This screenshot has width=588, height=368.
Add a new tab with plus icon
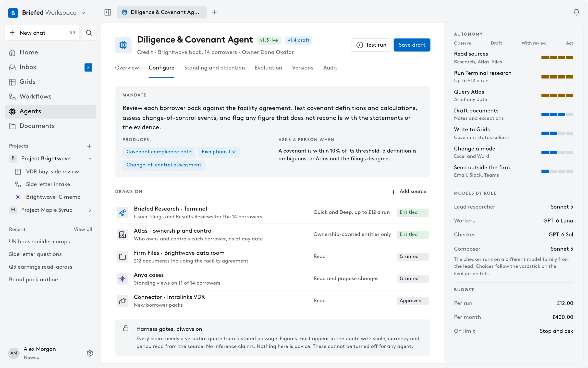(x=214, y=12)
